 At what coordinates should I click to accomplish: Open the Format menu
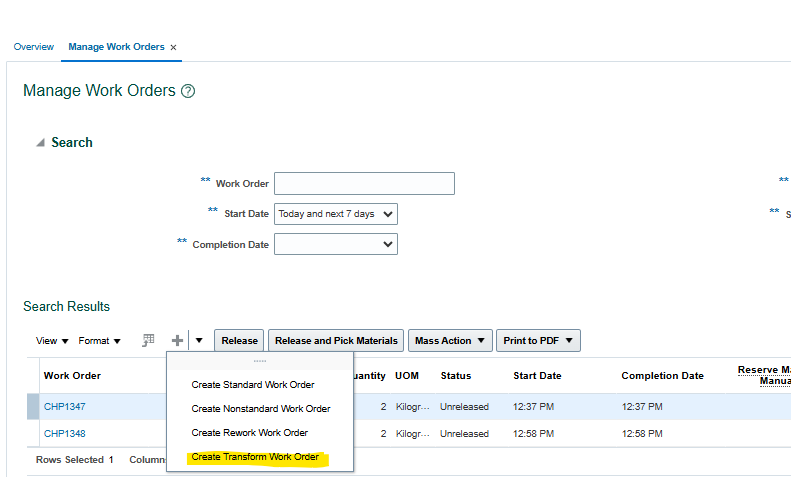[x=99, y=341]
